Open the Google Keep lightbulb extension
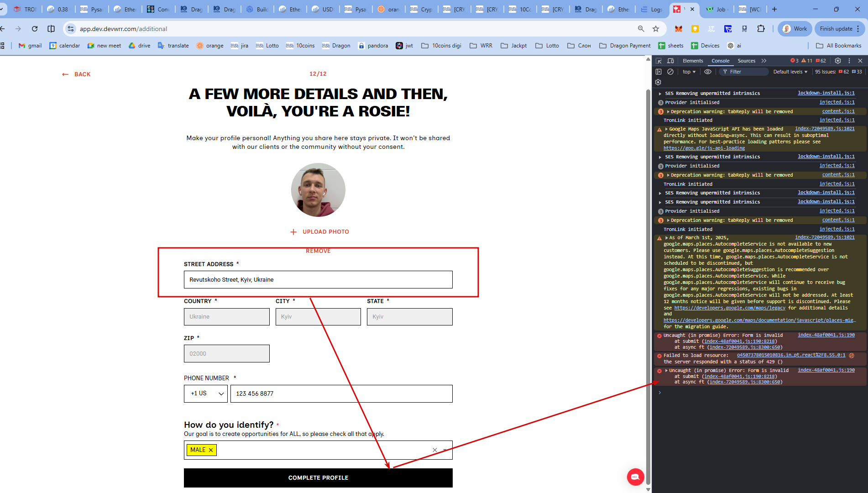Screen dimensions: 868x493 point(695,29)
